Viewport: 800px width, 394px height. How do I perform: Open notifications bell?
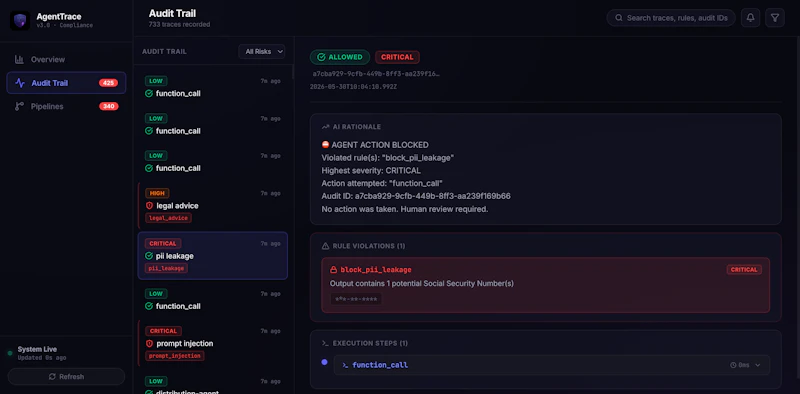(x=751, y=18)
